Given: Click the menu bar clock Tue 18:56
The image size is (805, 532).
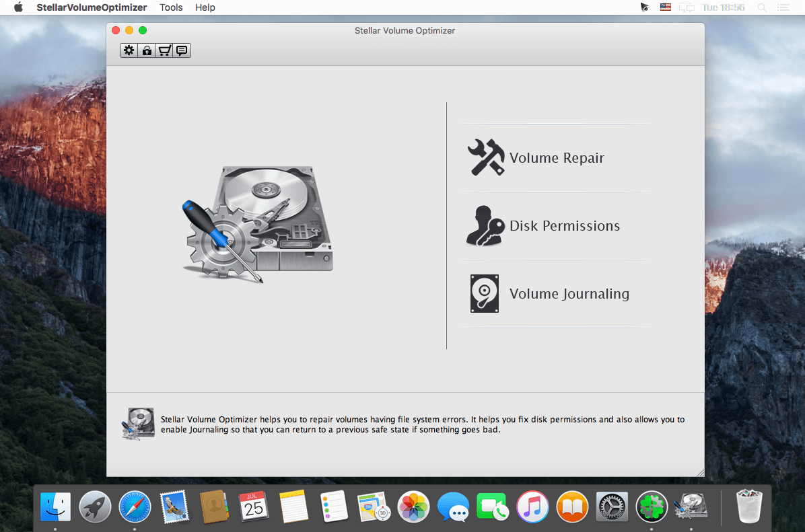Looking at the screenshot, I should [x=723, y=7].
